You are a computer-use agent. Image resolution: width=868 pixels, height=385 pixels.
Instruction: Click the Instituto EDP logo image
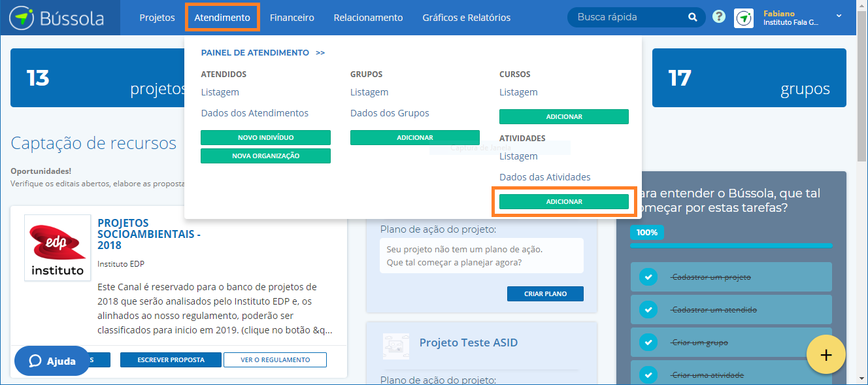[x=58, y=248]
